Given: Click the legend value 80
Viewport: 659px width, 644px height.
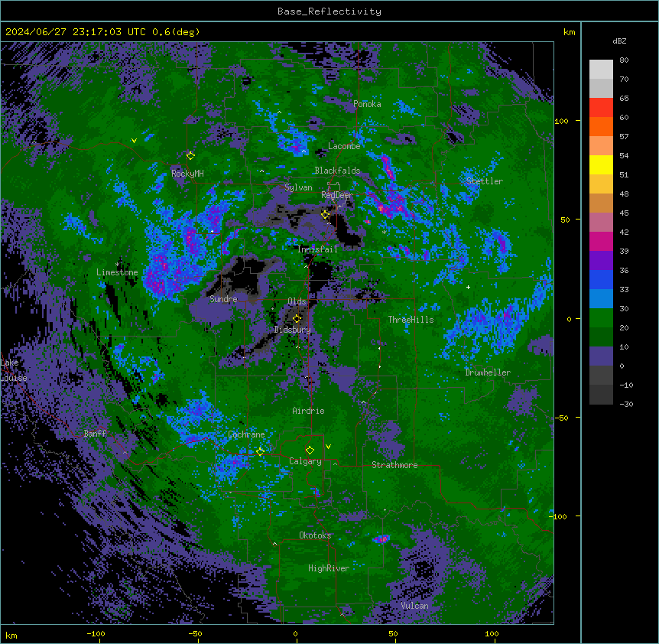Looking at the screenshot, I should (x=624, y=60).
